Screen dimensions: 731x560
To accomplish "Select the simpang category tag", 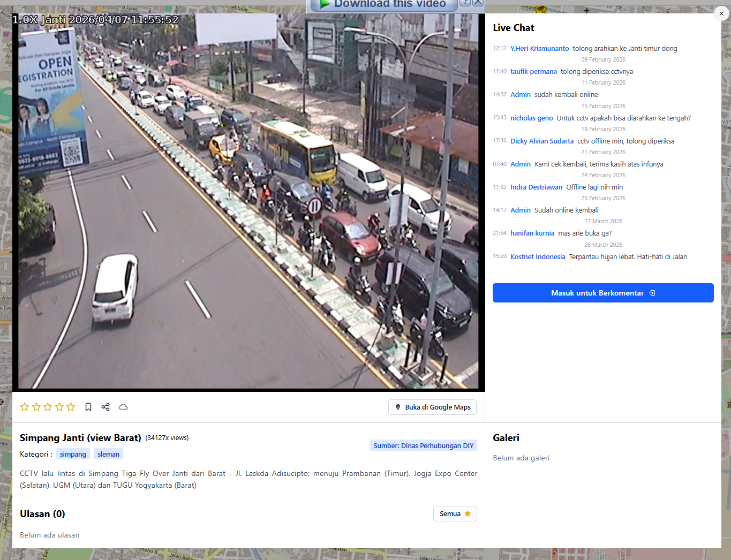I will coord(73,454).
